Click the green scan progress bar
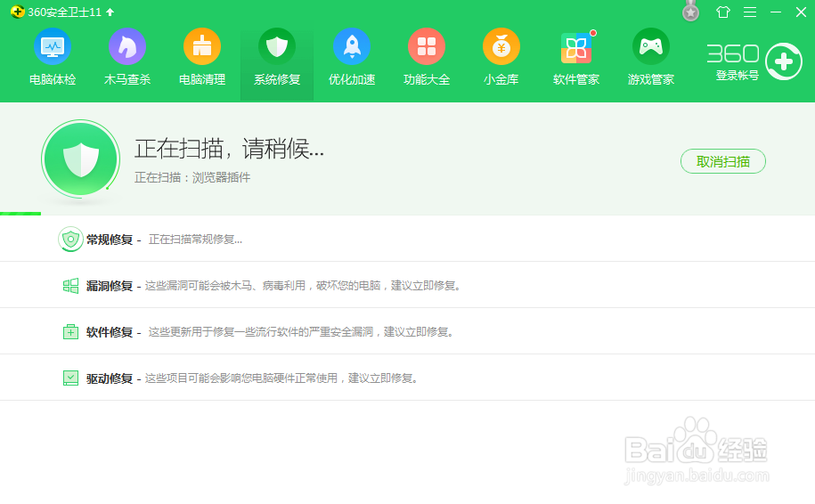 tap(20, 213)
